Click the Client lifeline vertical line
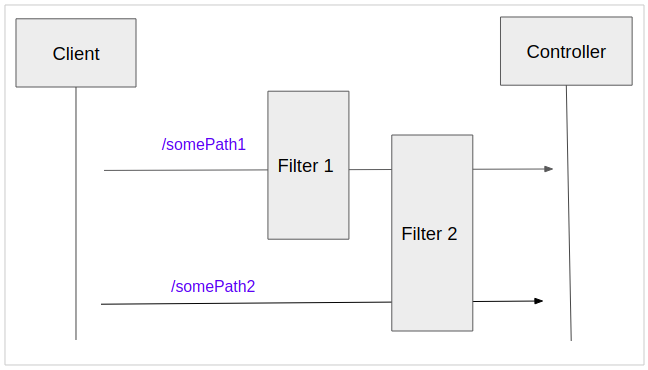This screenshot has width=648, height=370. [x=76, y=213]
